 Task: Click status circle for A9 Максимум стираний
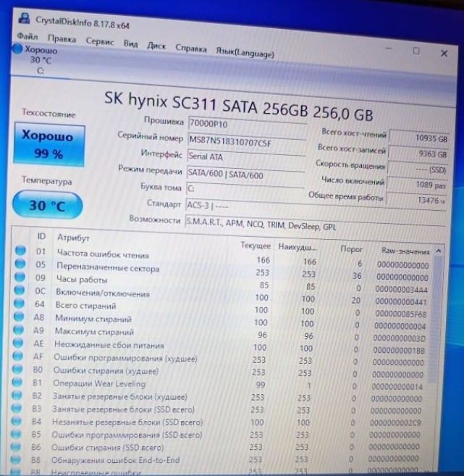click(x=19, y=329)
